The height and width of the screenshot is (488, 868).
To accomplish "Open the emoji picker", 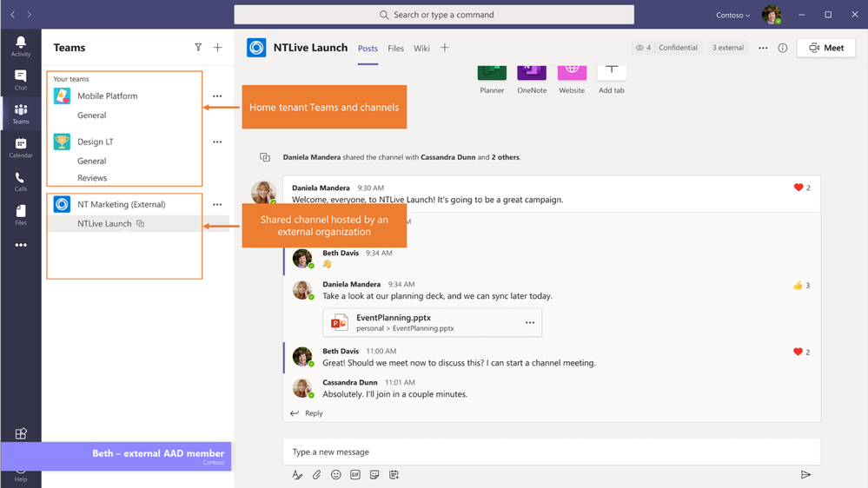I will tap(336, 475).
